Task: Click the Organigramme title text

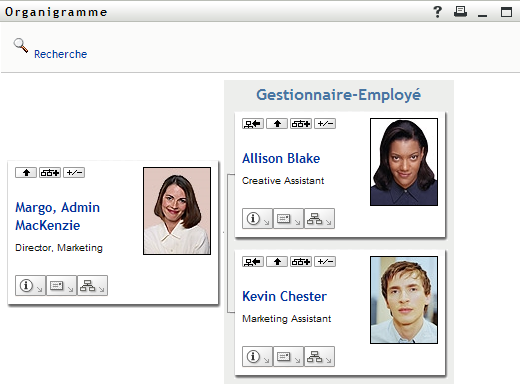Action: (x=56, y=12)
